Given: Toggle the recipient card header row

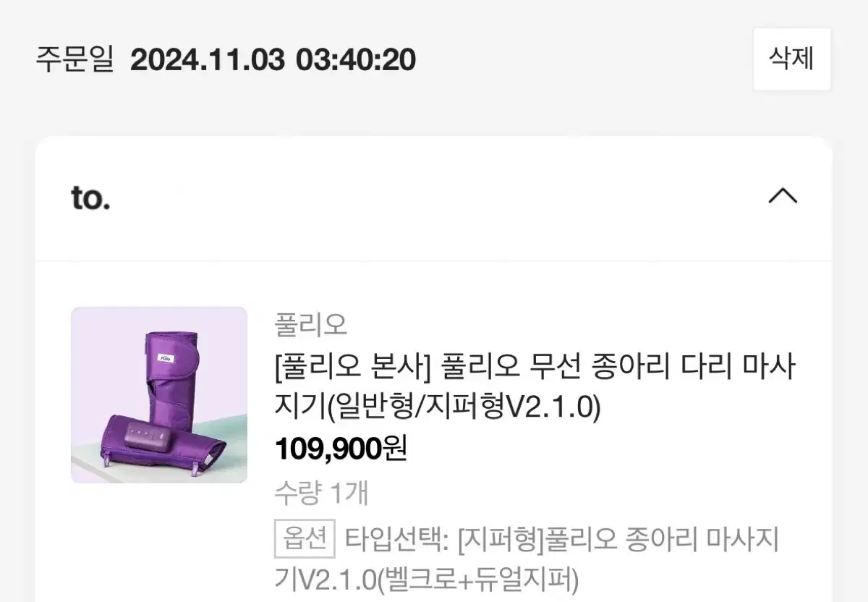Looking at the screenshot, I should 434,197.
